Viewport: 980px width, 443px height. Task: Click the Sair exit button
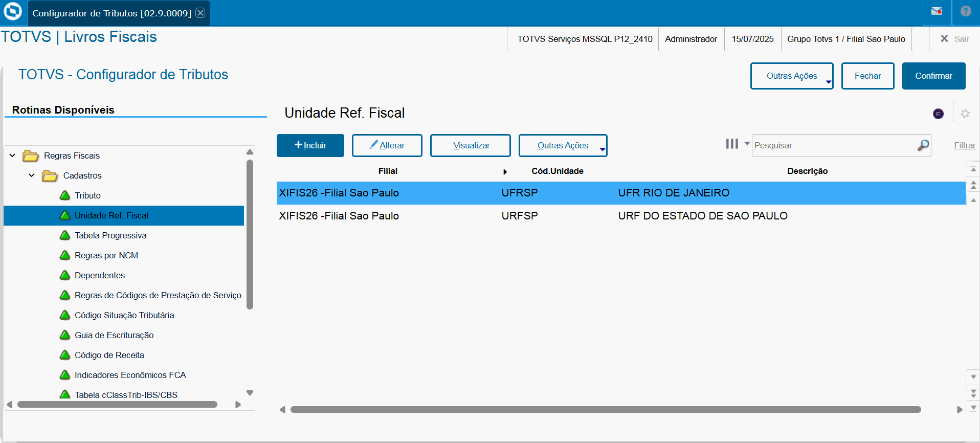(x=955, y=39)
